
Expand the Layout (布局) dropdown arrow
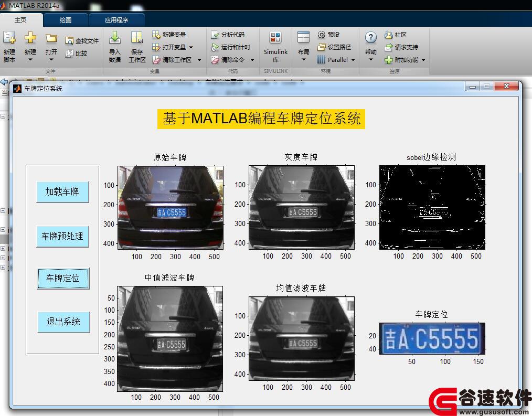tap(303, 60)
